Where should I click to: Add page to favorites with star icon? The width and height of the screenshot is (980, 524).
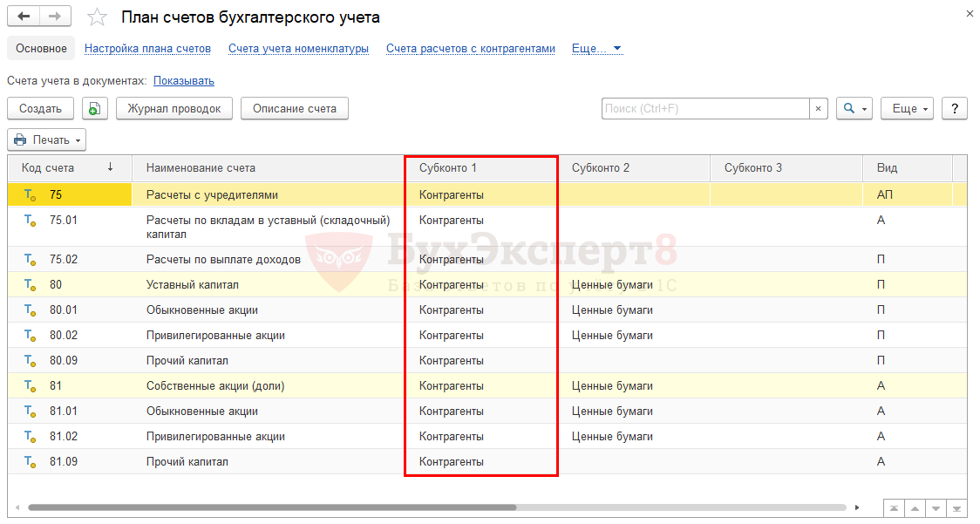click(x=98, y=17)
